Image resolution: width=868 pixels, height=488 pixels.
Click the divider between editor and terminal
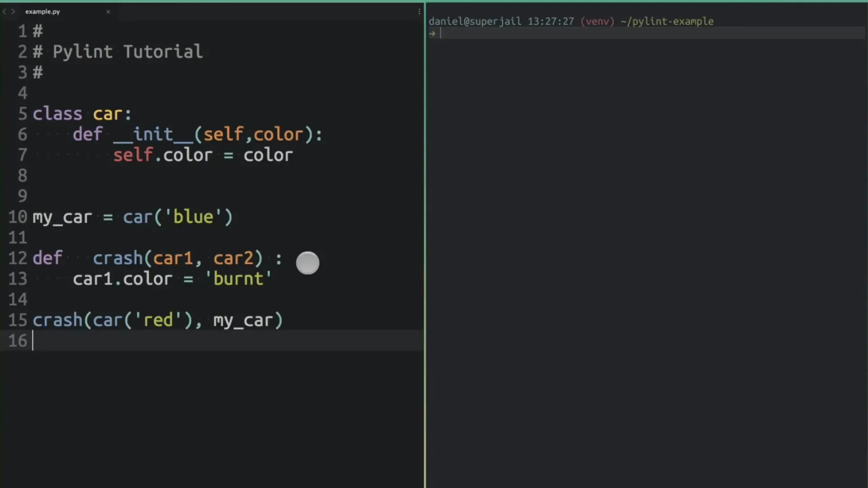[x=425, y=244]
